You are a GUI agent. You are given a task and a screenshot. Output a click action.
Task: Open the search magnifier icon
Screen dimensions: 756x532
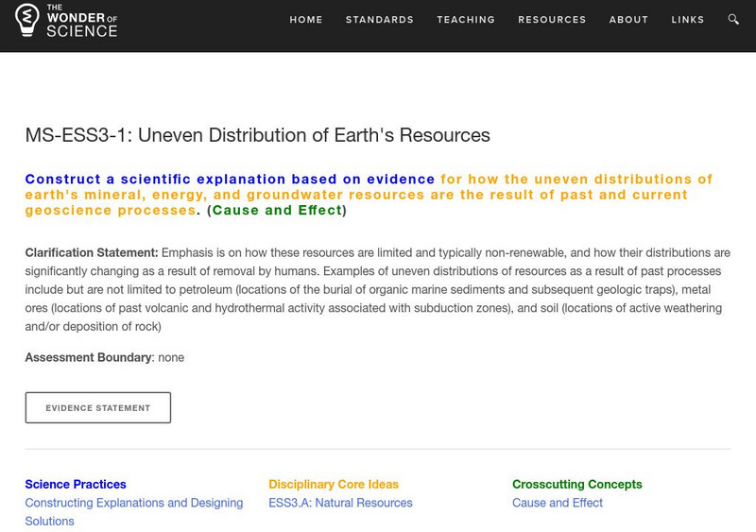pyautogui.click(x=734, y=20)
